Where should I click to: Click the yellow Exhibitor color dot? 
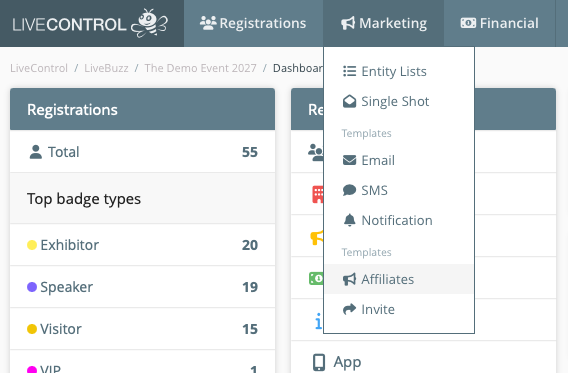click(x=32, y=245)
